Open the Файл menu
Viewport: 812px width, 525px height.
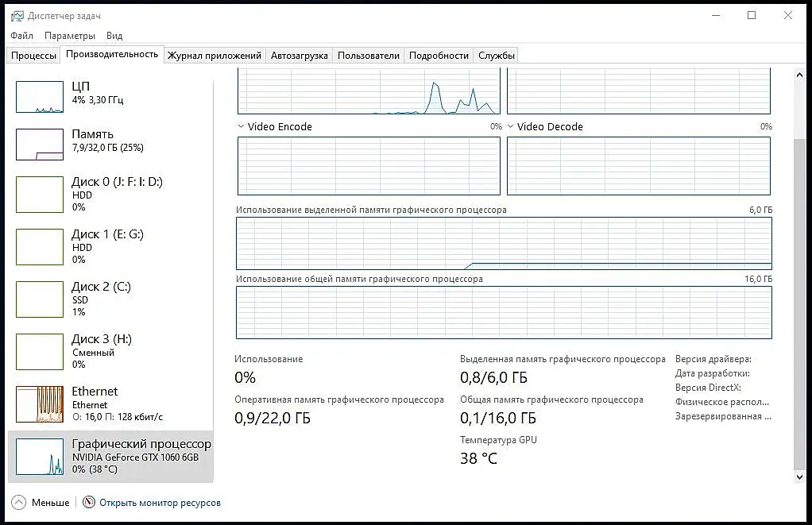tap(21, 36)
